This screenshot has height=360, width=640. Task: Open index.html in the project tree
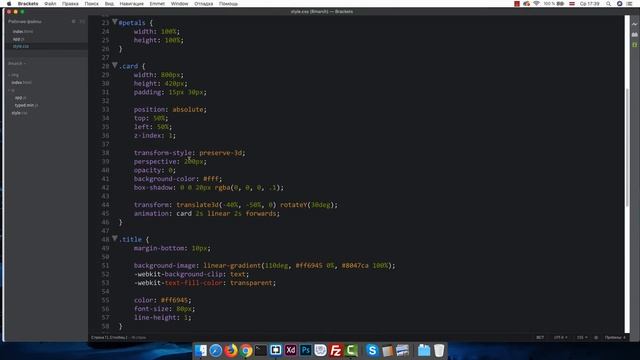point(21,82)
